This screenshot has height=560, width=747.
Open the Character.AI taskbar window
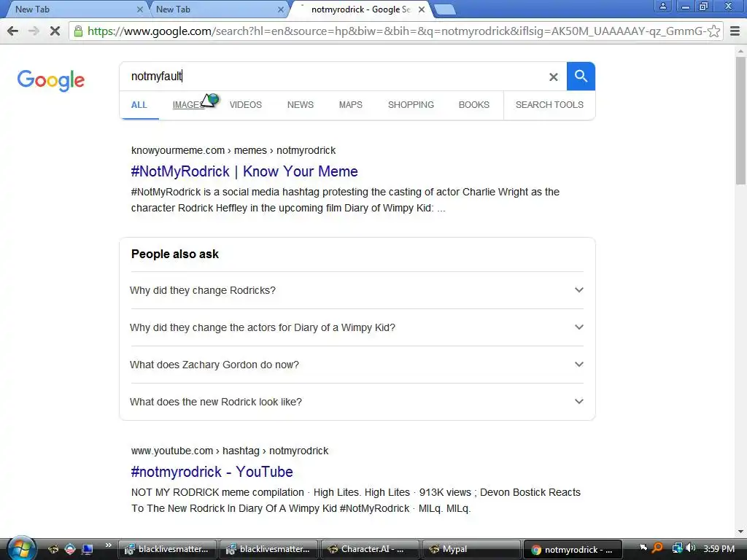point(370,549)
